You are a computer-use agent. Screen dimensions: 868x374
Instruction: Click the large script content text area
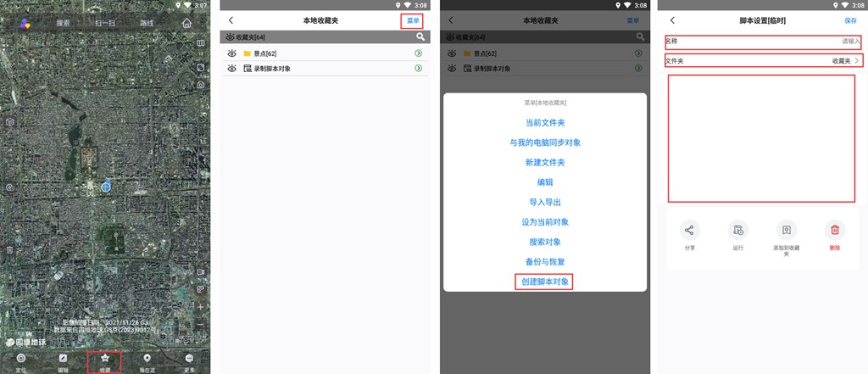(762, 138)
